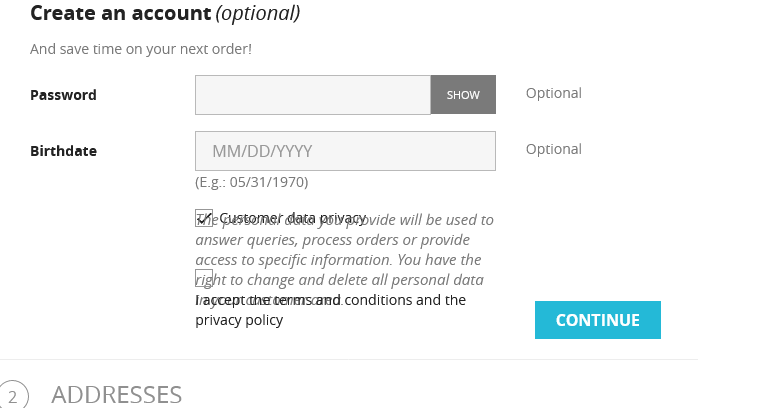Open the ADDRESSES section heading

[116, 395]
